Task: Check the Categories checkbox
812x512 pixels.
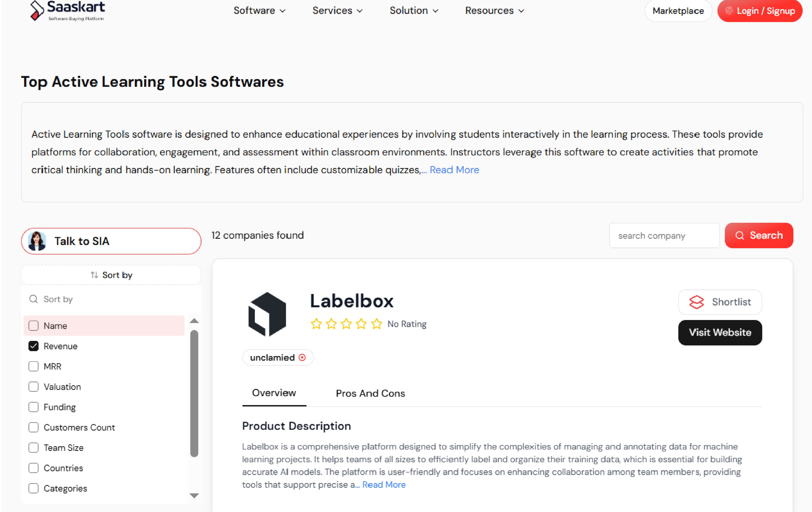Action: tap(33, 488)
